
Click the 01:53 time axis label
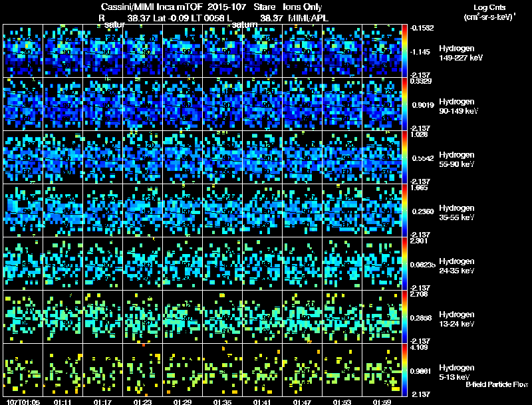coord(342,402)
